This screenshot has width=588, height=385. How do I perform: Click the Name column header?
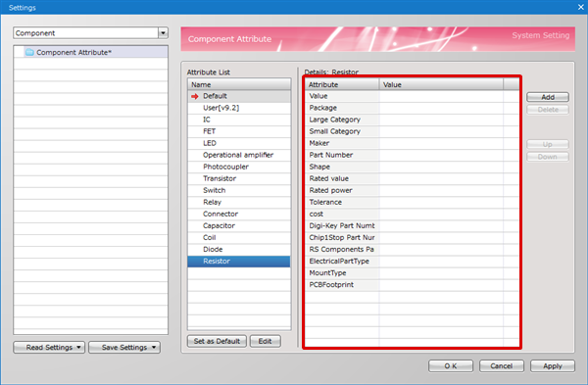[x=239, y=84]
